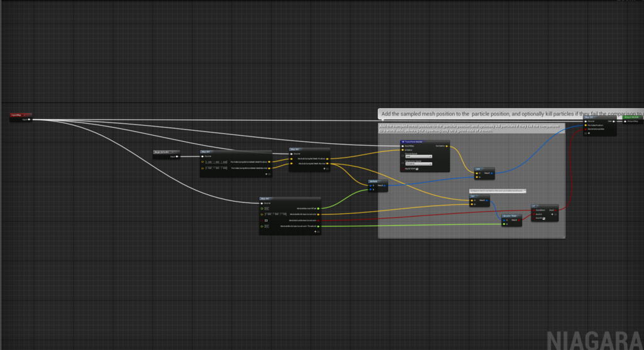Click the large "Add the sampled mesh position" comment bubble
644x350 pixels.
511,114
